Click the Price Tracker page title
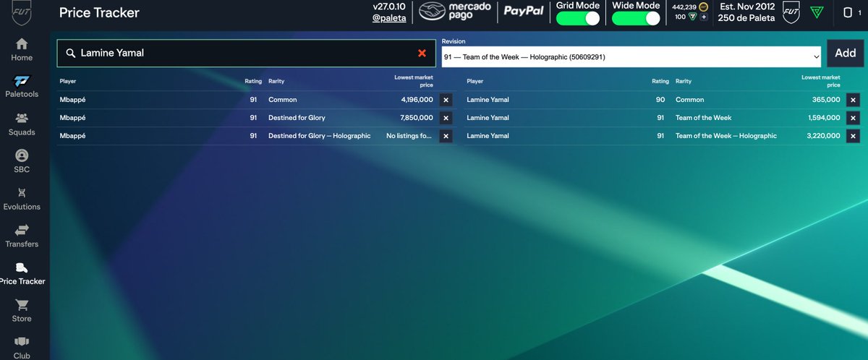This screenshot has width=868, height=360. click(x=99, y=12)
